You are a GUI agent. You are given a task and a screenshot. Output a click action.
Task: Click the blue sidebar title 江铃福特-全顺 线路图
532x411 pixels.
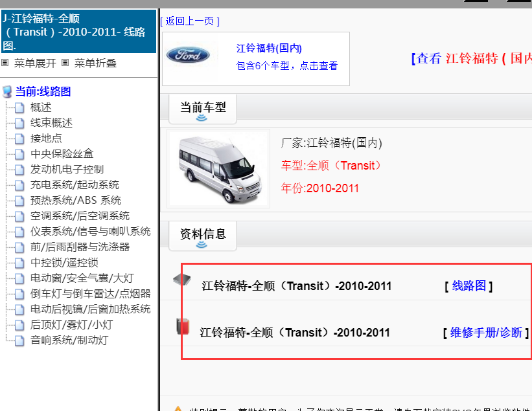pyautogui.click(x=78, y=32)
